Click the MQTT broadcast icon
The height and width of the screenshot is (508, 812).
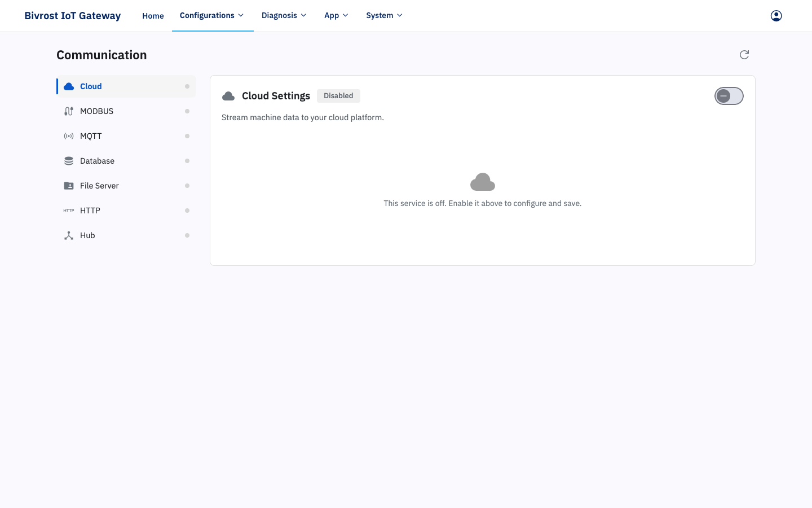[69, 136]
